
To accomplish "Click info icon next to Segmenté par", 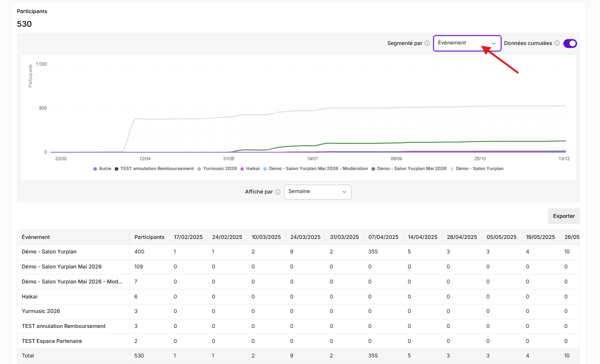I will click(x=427, y=43).
